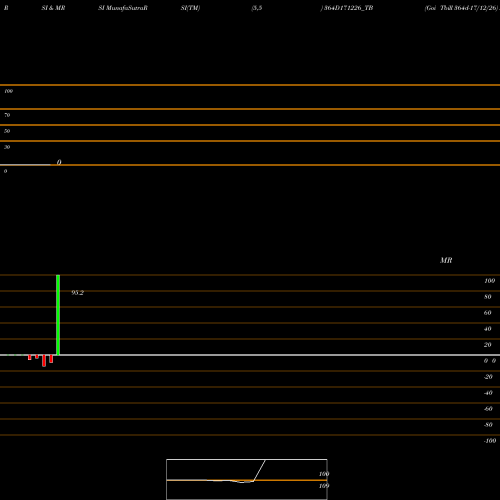
Task: Click the '20' tick on the MR axis
Action: click(x=488, y=345)
